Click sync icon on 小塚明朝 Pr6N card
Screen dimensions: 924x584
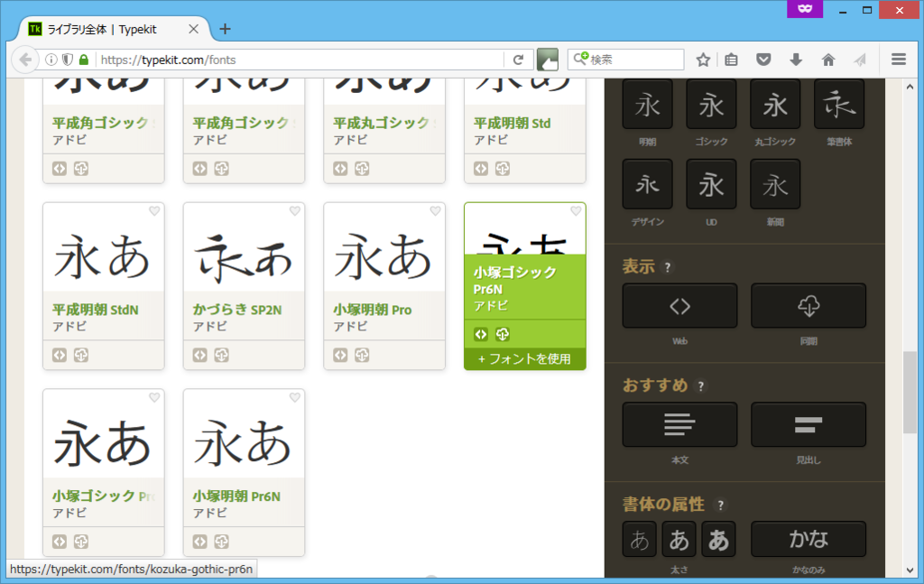point(221,542)
